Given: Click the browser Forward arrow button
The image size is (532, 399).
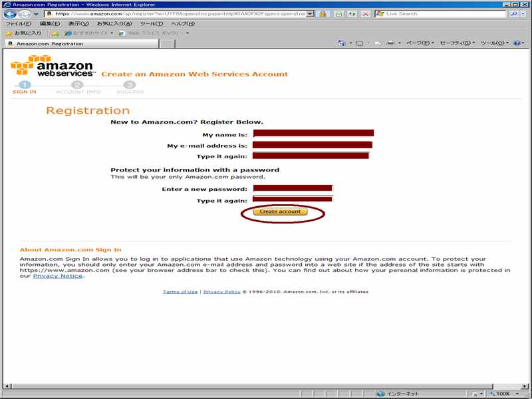Looking at the screenshot, I should pos(25,14).
